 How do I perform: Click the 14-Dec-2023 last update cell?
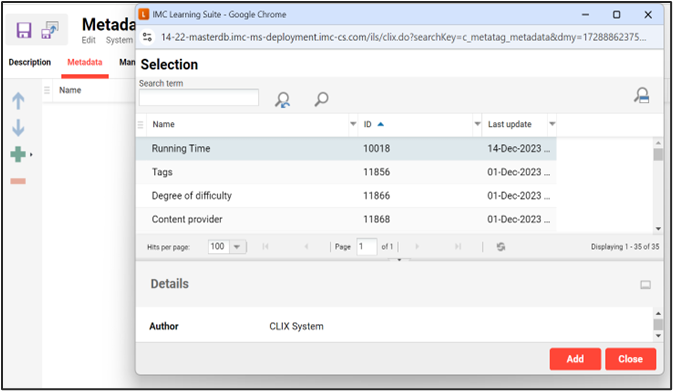tap(518, 149)
